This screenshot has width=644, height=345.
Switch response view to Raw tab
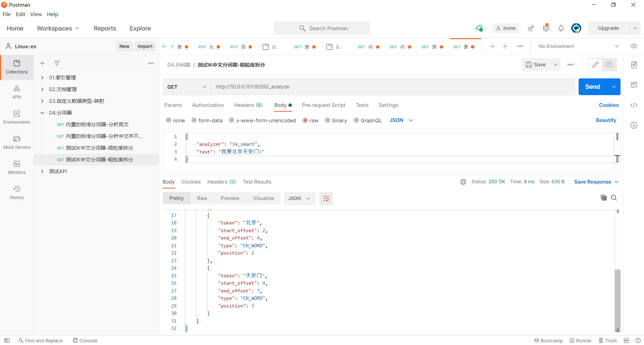click(202, 198)
